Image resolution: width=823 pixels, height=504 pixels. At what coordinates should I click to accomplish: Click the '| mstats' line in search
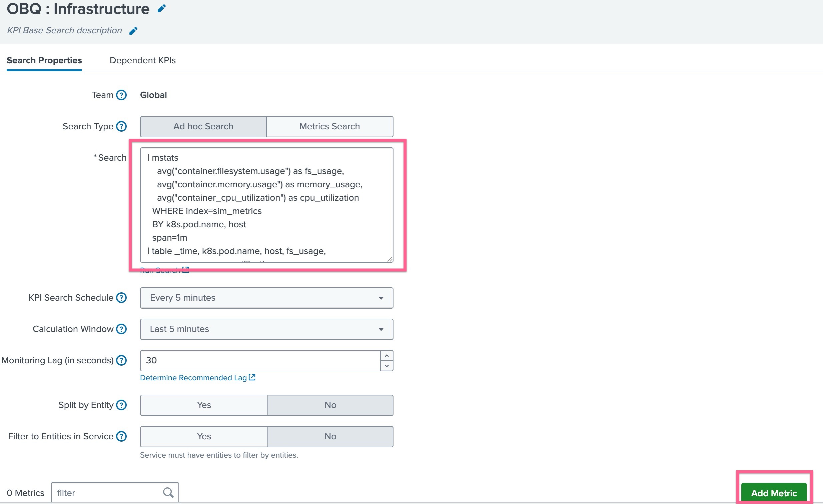(163, 158)
